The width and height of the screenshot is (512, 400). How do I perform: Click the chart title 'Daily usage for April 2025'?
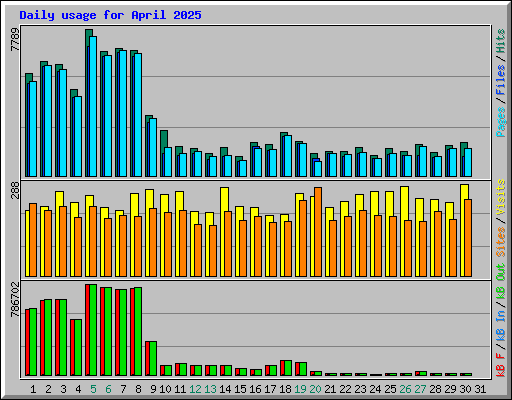click(110, 15)
